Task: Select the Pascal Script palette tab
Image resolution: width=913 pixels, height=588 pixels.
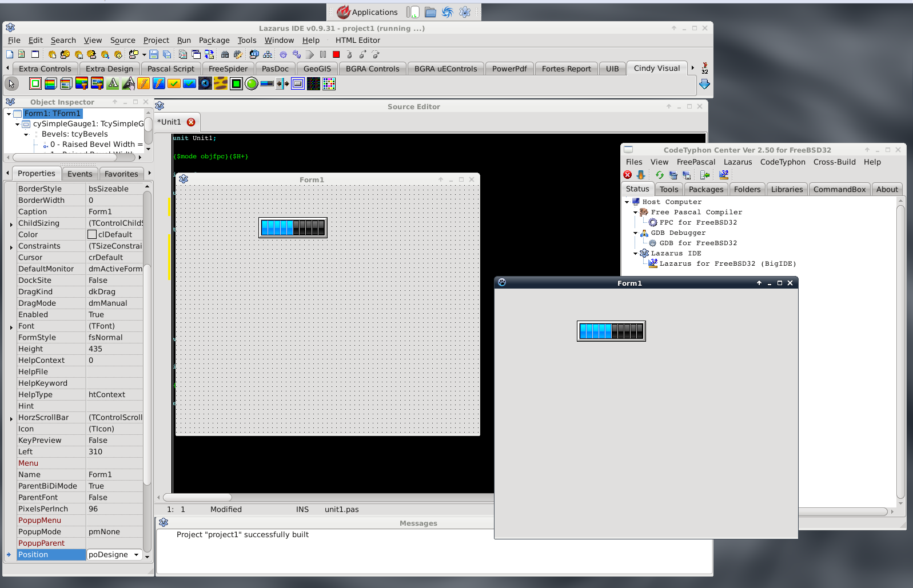Action: 170,69
